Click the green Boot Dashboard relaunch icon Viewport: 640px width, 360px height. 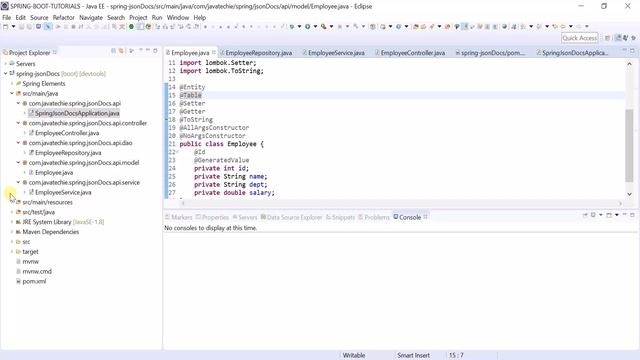point(131,27)
